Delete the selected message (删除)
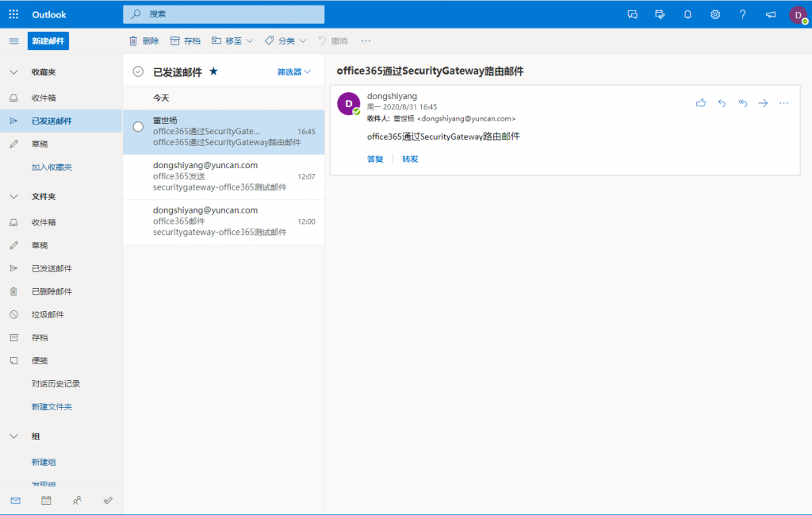The height and width of the screenshot is (515, 812). pos(144,41)
